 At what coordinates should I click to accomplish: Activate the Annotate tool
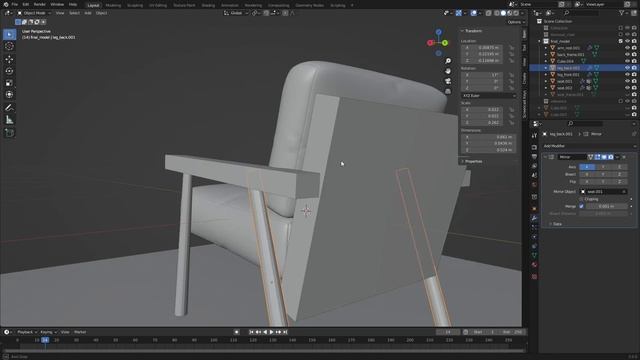click(9, 108)
